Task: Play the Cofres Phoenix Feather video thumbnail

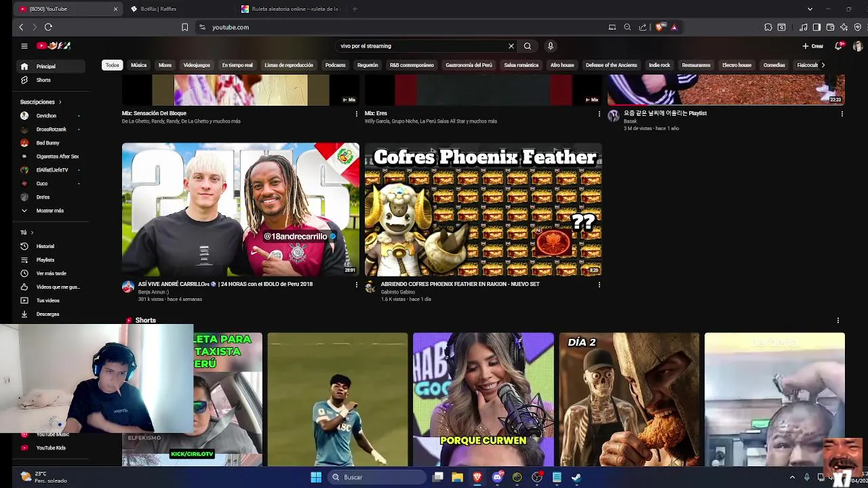Action: (484, 209)
